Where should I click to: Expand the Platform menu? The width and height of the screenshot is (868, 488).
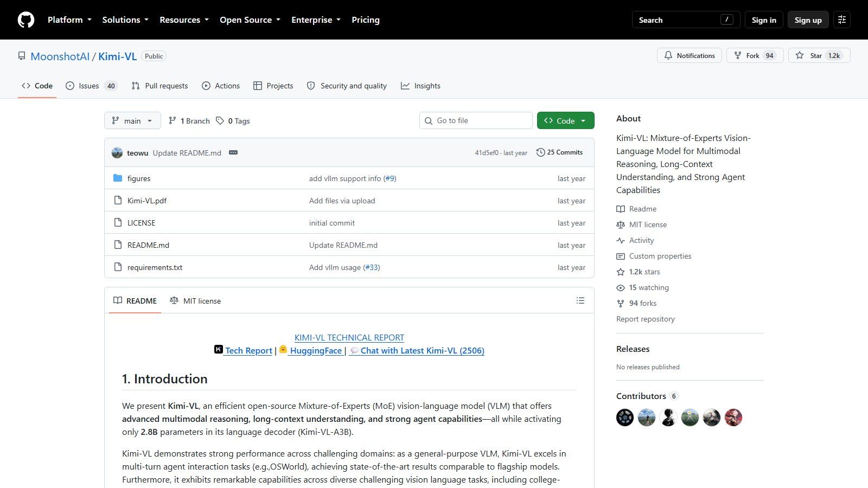(69, 20)
